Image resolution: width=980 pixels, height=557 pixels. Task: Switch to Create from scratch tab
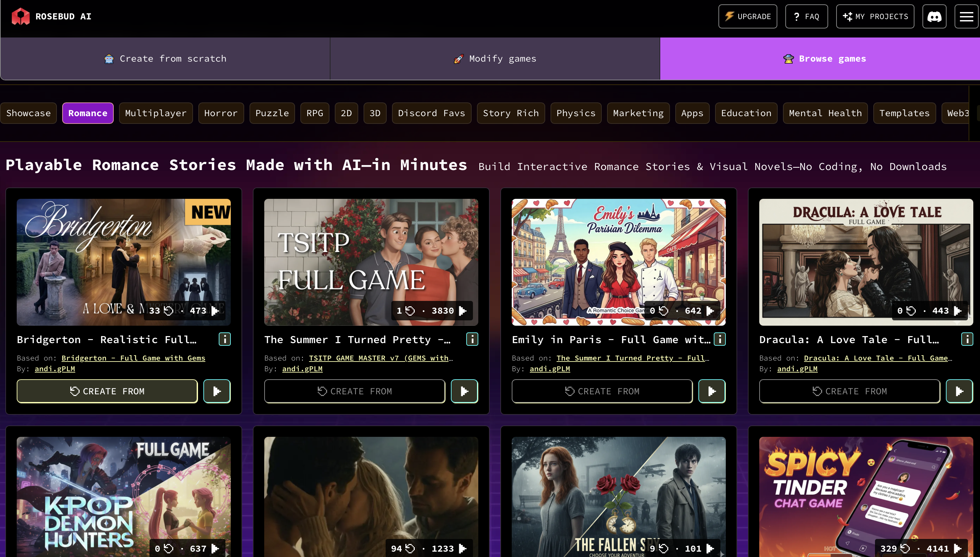coord(165,59)
